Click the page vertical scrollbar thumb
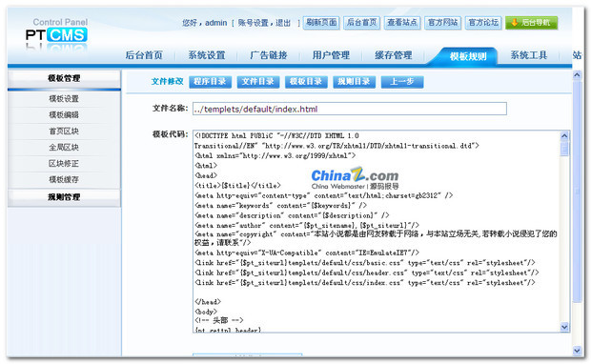The height and width of the screenshot is (364, 591). [577, 192]
